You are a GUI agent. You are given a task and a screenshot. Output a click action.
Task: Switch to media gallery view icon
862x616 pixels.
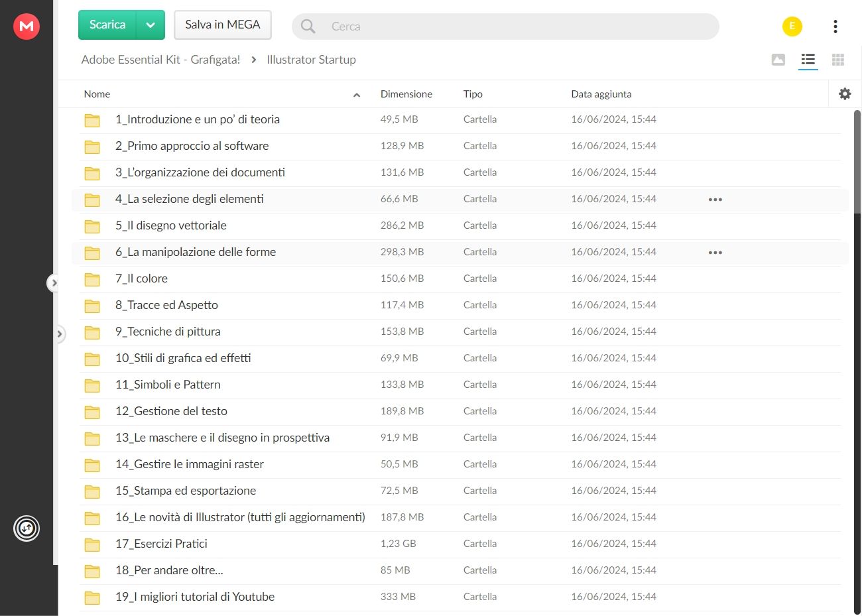point(778,60)
